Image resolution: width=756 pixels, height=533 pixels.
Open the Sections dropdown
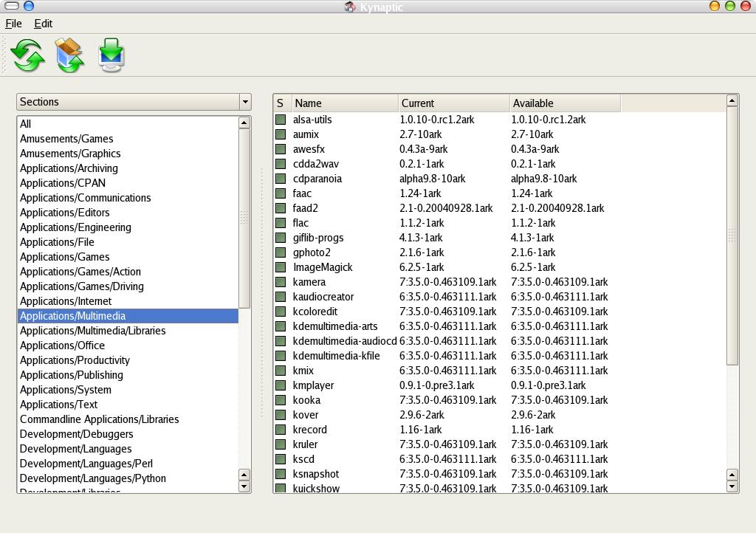point(134,102)
